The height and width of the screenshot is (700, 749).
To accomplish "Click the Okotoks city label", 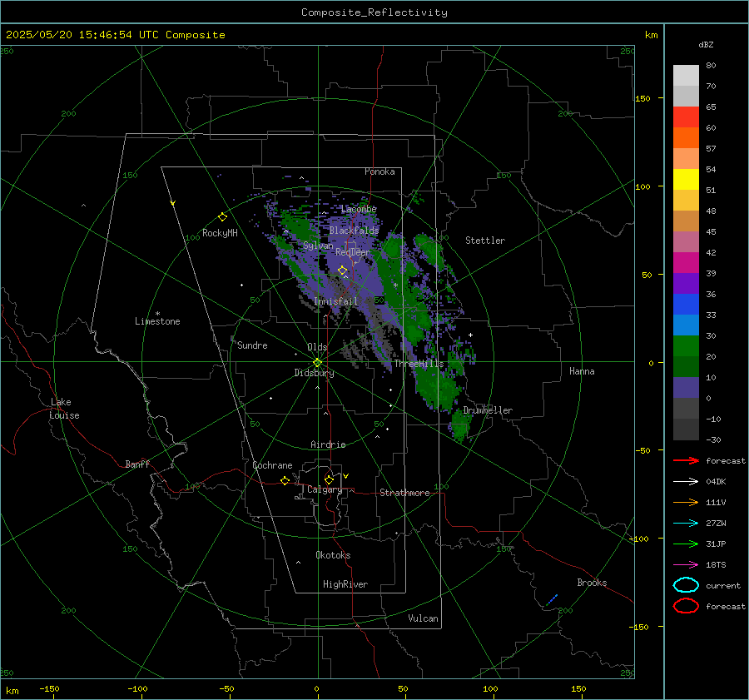I will [333, 555].
